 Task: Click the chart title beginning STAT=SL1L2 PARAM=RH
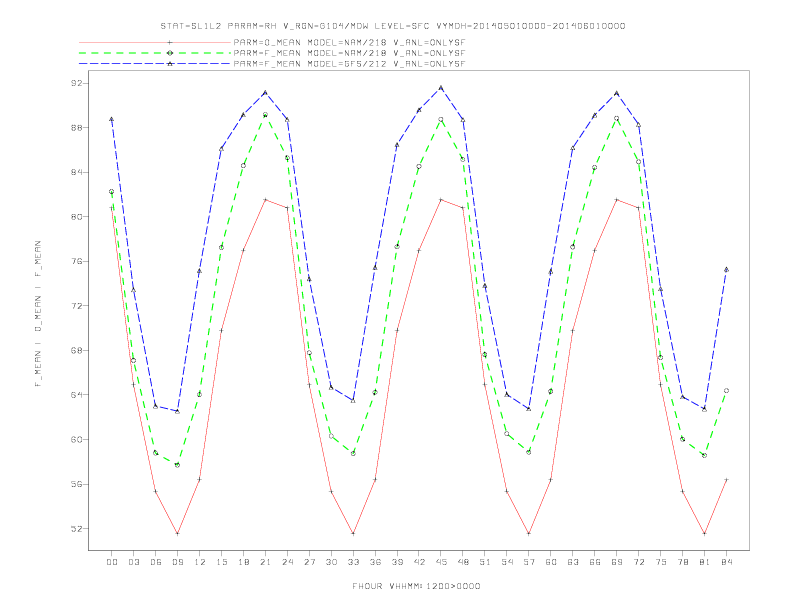tap(393, 26)
